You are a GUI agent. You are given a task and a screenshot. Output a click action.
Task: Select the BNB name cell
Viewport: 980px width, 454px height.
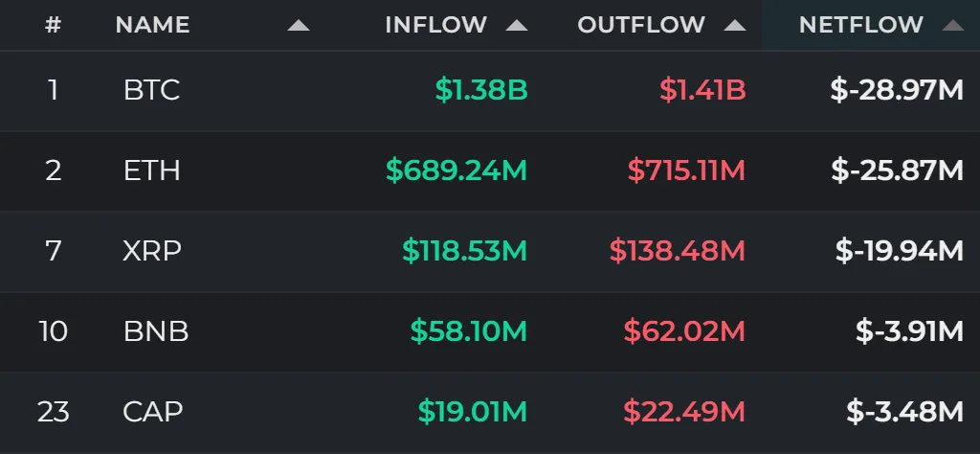tap(156, 331)
